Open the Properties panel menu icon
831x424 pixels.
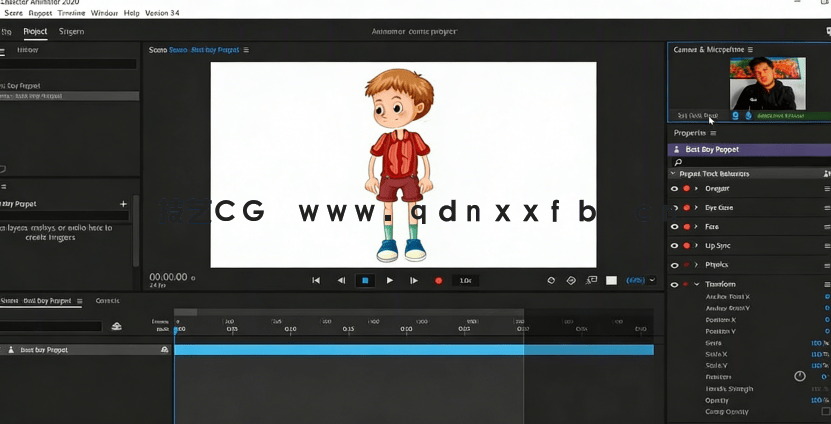(713, 133)
